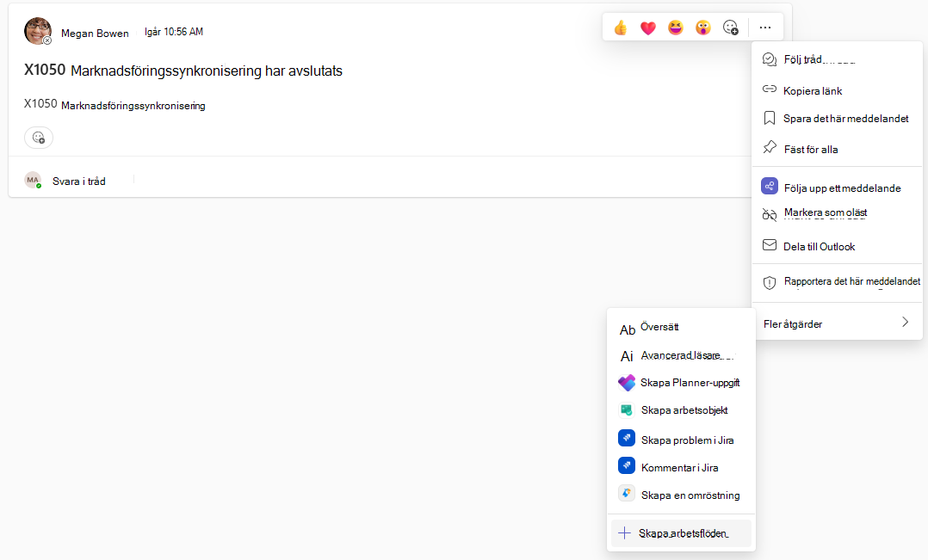Open more reactions picker in toolbar
This screenshot has height=560, width=928.
click(730, 28)
